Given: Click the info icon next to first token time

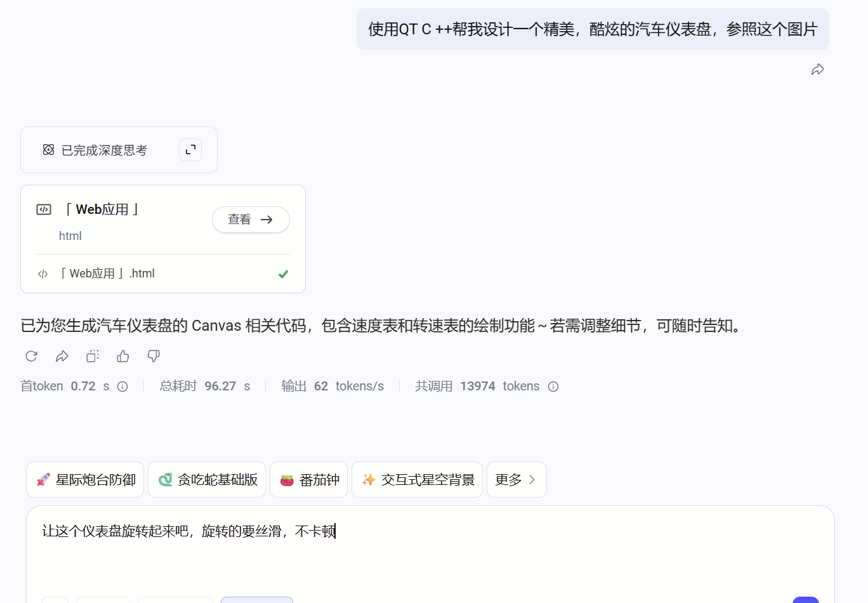Looking at the screenshot, I should pyautogui.click(x=122, y=387).
